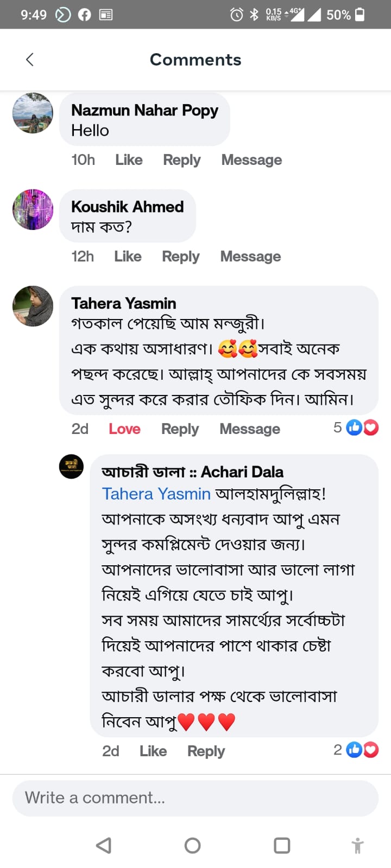Focus the Write a comment field
The width and height of the screenshot is (391, 868).
[x=195, y=798]
